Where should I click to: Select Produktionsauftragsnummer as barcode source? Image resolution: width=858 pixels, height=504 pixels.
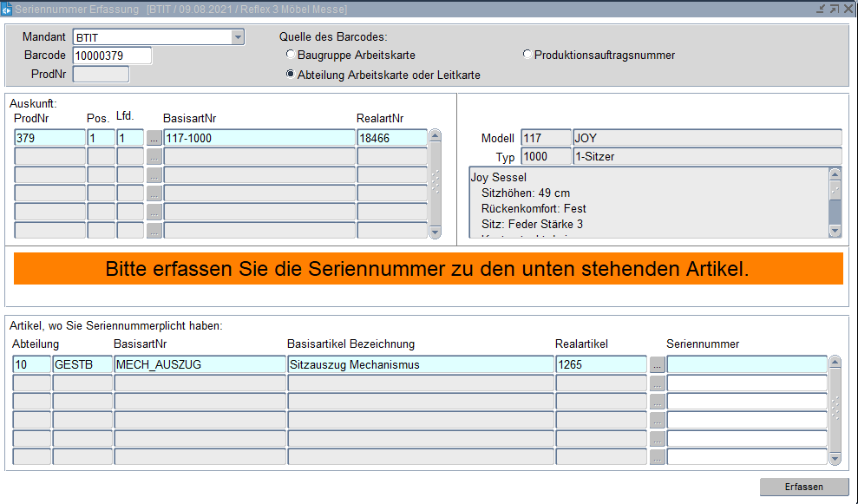pyautogui.click(x=527, y=56)
